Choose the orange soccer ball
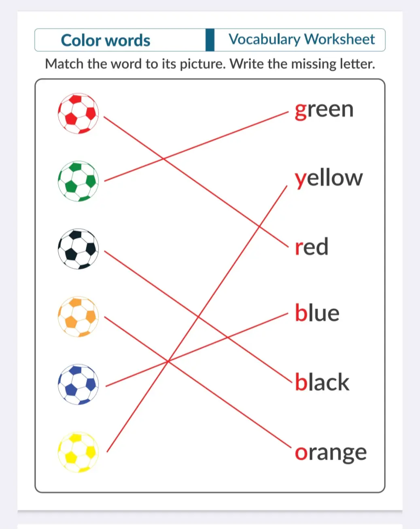This screenshot has height=529, width=420. coord(78,317)
